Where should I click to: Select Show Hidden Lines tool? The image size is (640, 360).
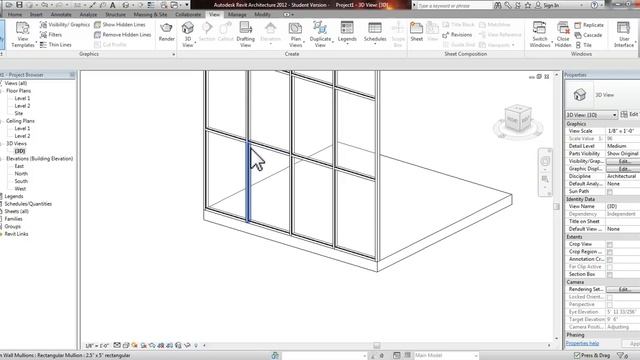point(120,25)
